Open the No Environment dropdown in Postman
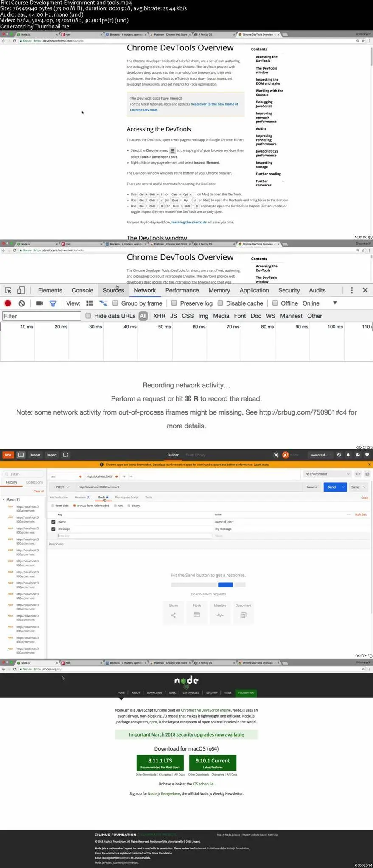The width and height of the screenshot is (373, 868). click(327, 474)
